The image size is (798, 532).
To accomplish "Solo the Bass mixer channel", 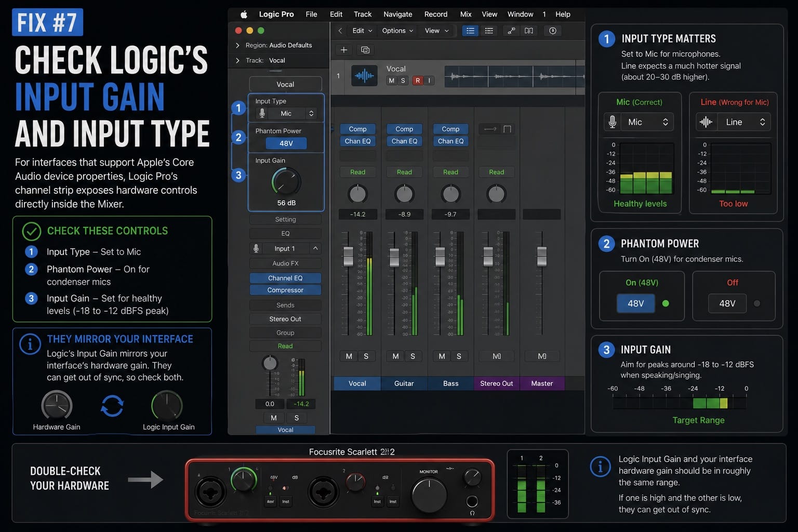I will click(459, 356).
